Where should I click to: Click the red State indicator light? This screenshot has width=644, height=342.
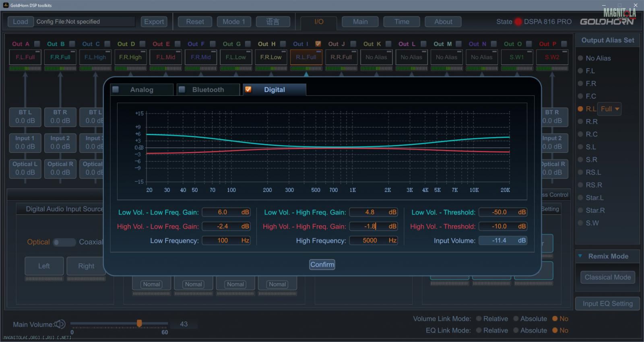[518, 22]
